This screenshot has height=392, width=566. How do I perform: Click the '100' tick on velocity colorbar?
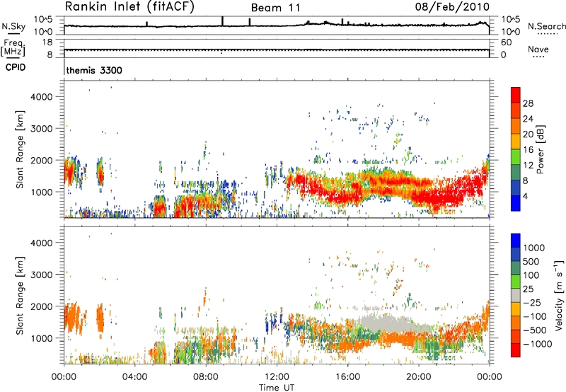pos(531,275)
